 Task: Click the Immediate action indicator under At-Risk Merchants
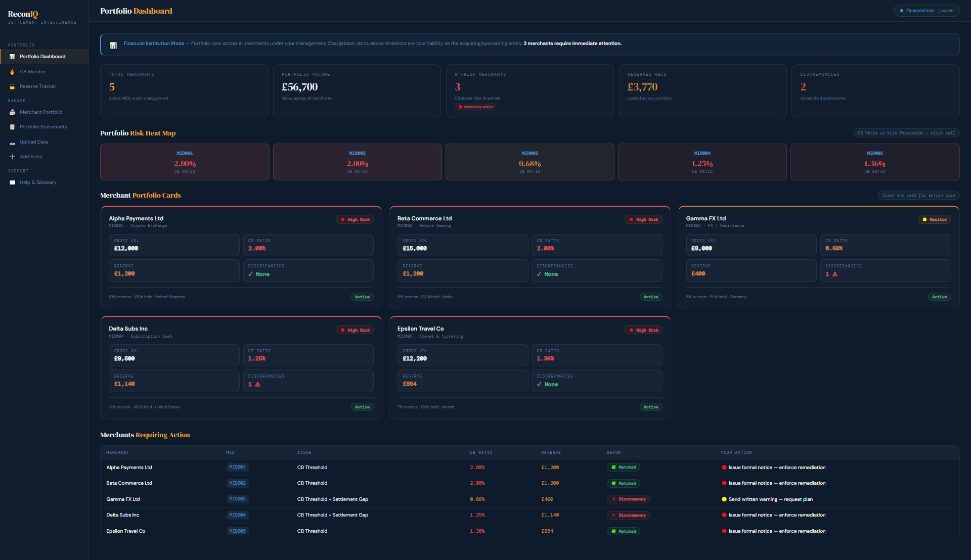pyautogui.click(x=476, y=107)
